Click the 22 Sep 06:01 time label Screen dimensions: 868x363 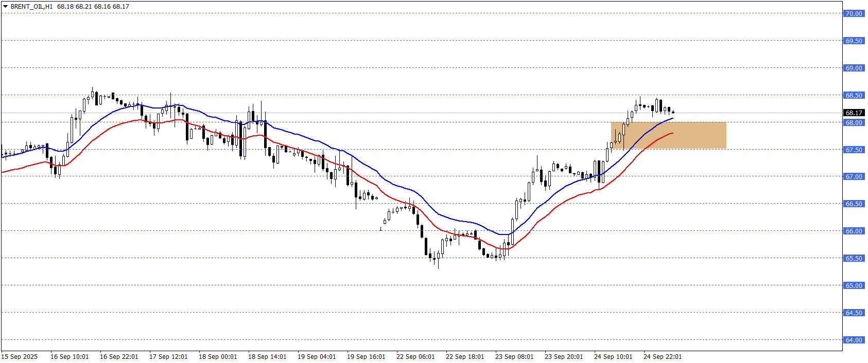pyautogui.click(x=415, y=356)
